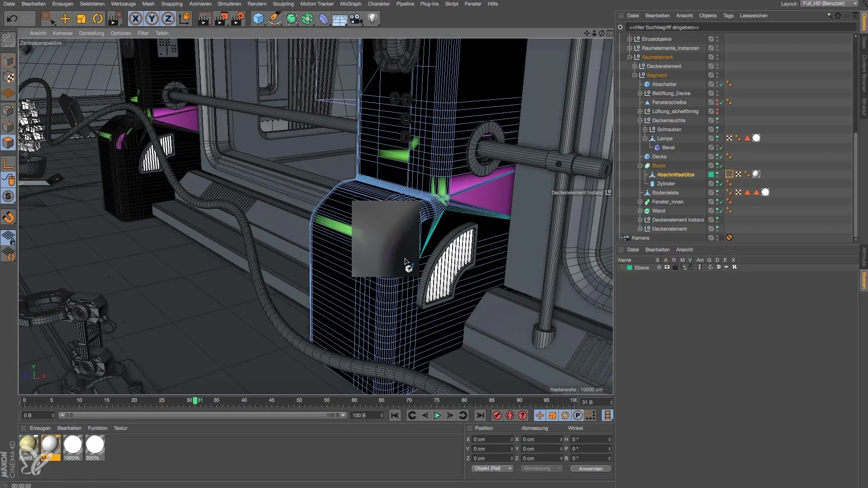Collapse the Raumelement group
Image resolution: width=868 pixels, height=488 pixels.
(x=629, y=57)
